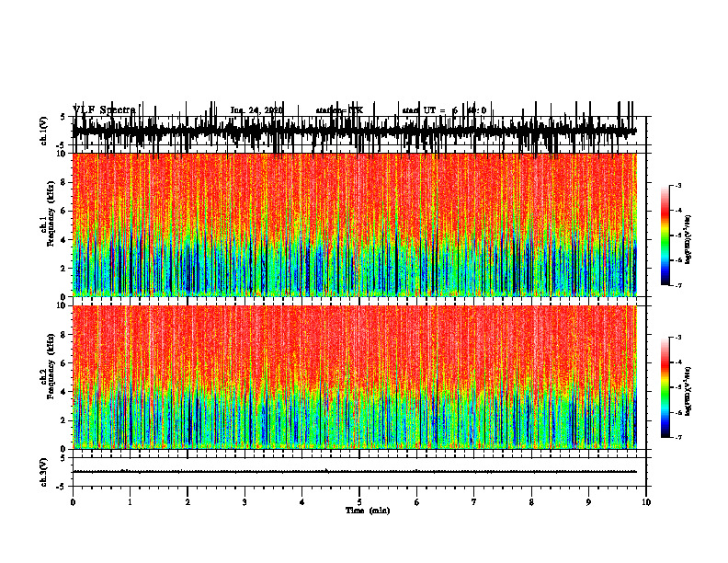
Task: Click the -7 tick on ch.1 colorbar
Action: point(678,285)
